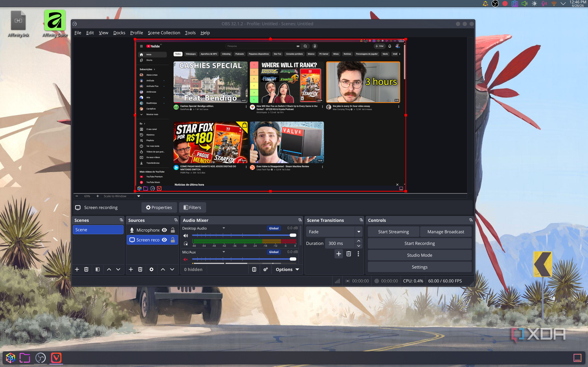Decrease the transition duration with the down arrow
The height and width of the screenshot is (367, 588).
pos(359,246)
